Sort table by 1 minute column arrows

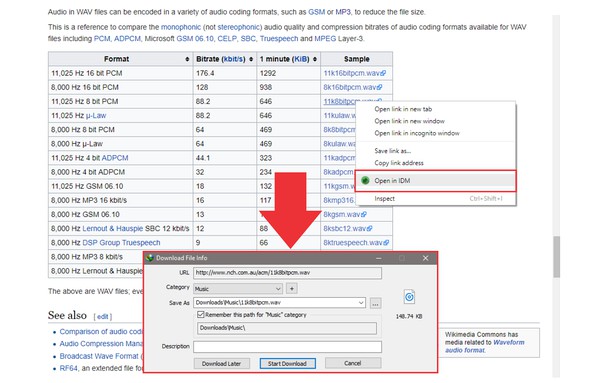(315, 59)
